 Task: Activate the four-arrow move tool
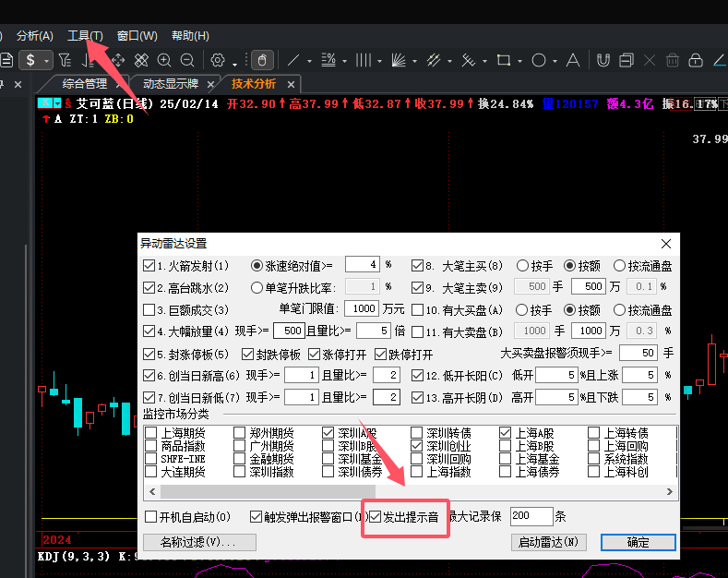[118, 60]
